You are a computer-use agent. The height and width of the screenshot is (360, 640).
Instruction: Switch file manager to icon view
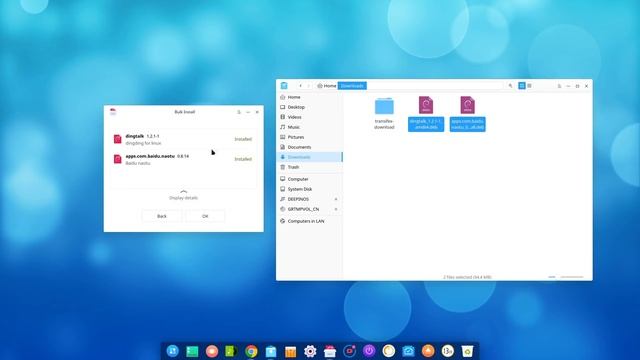click(x=522, y=86)
